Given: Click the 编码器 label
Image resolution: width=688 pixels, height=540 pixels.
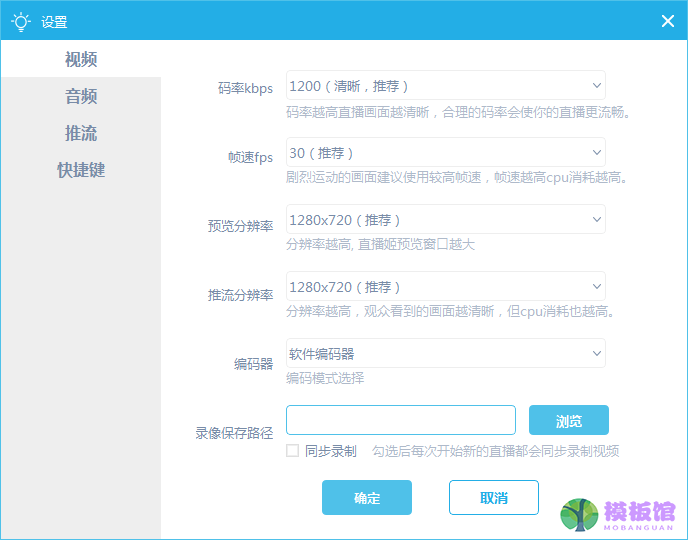Looking at the screenshot, I should pos(254,364).
